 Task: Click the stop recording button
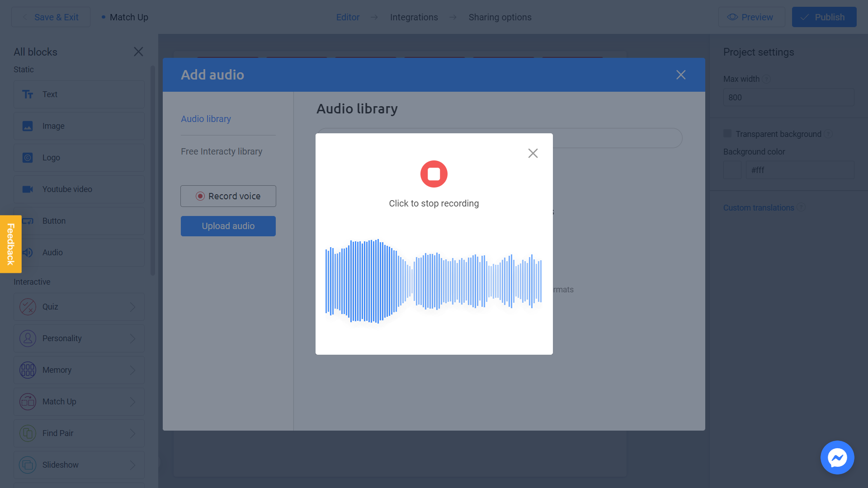[x=434, y=174]
